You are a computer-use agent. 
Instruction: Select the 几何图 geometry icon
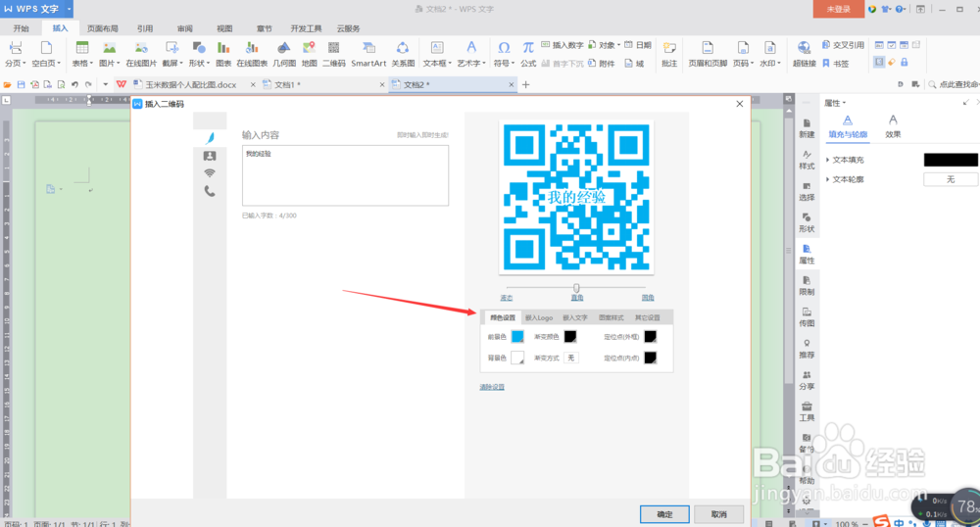point(284,54)
